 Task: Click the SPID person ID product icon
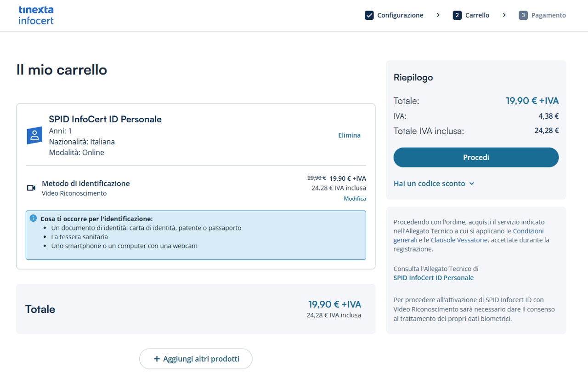pos(34,136)
